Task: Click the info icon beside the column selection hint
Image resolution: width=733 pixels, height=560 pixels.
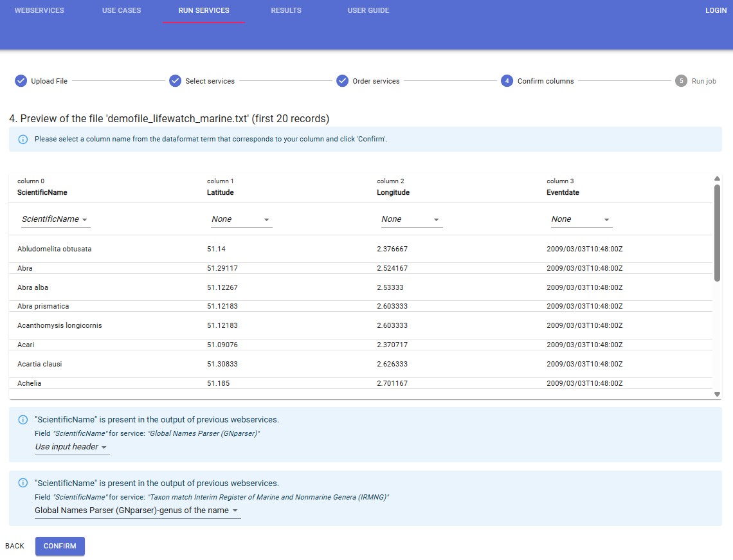Action: point(23,140)
